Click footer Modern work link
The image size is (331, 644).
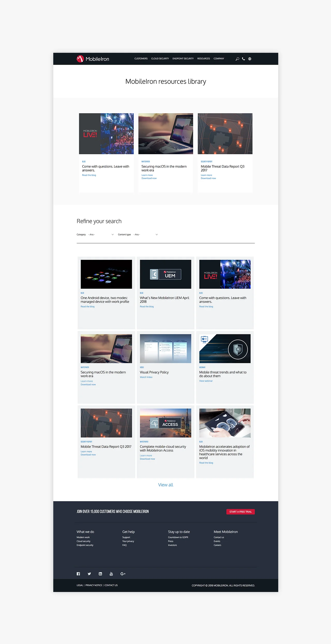pos(83,537)
